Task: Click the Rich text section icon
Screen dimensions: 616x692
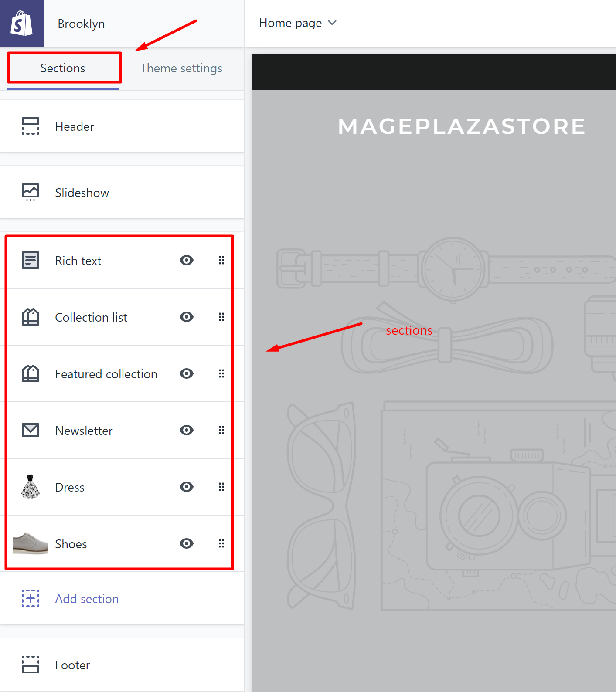Action: (x=31, y=260)
